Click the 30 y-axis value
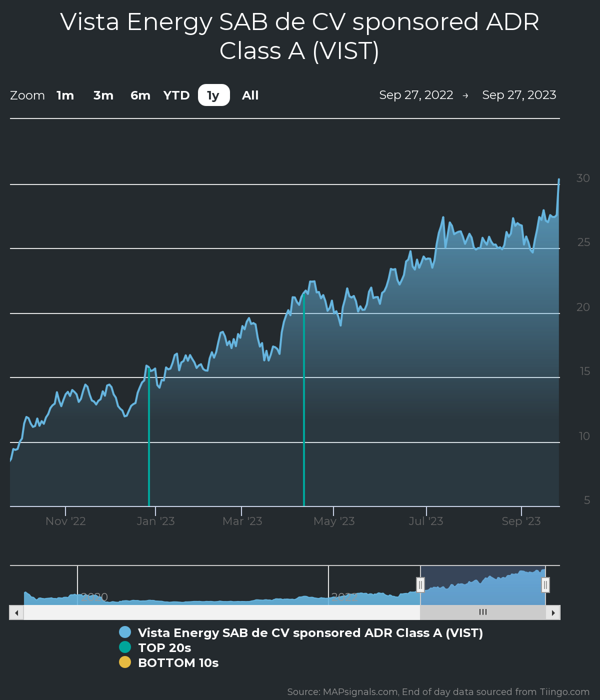The height and width of the screenshot is (700, 600). pyautogui.click(x=583, y=178)
